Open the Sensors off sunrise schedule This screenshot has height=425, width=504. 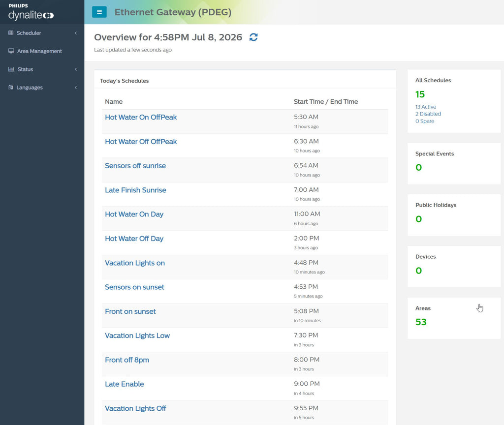point(135,166)
